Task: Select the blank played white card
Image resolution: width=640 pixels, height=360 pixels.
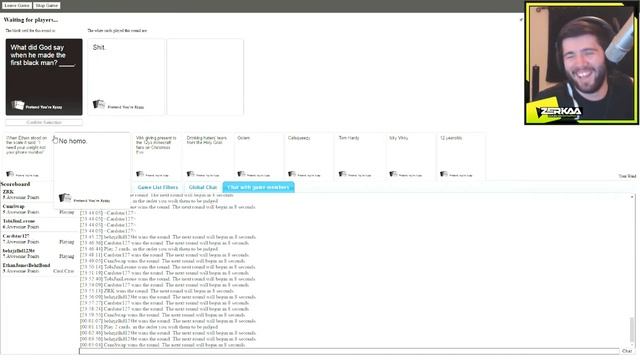Action: [205, 77]
